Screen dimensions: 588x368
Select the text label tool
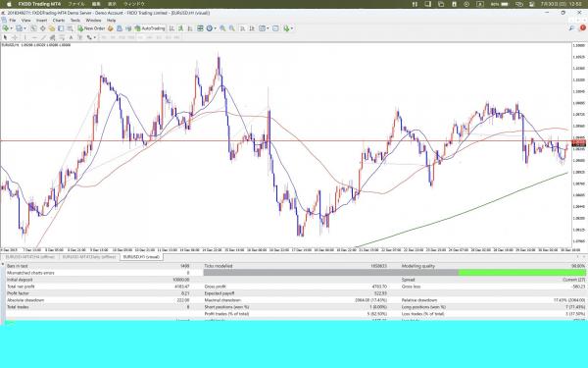coord(71,37)
